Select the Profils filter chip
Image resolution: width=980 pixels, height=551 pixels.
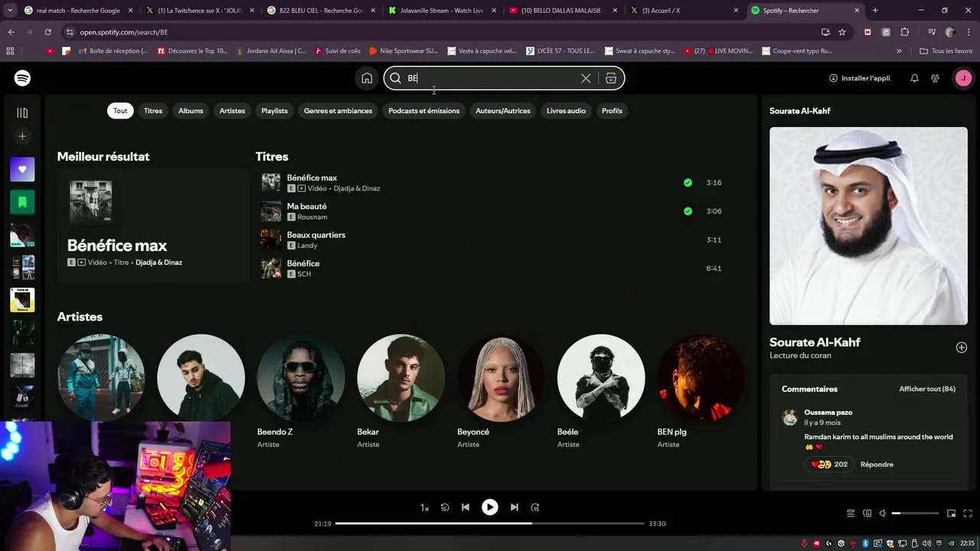[612, 111]
